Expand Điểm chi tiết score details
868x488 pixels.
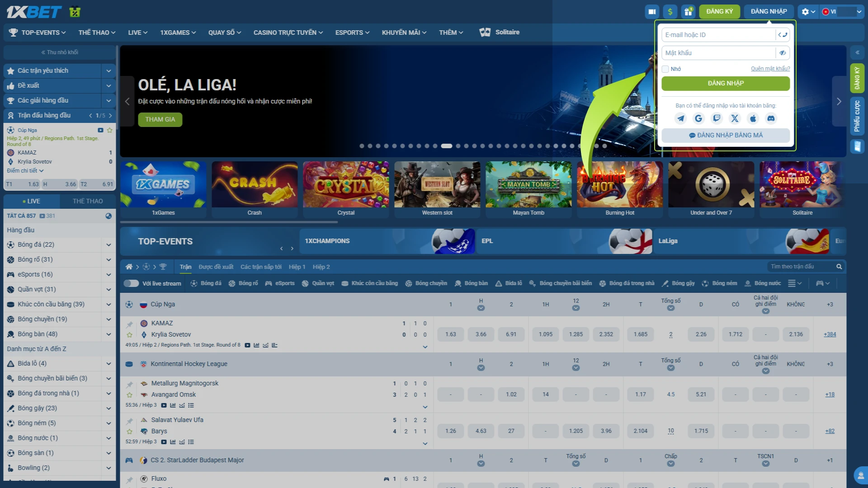point(25,171)
